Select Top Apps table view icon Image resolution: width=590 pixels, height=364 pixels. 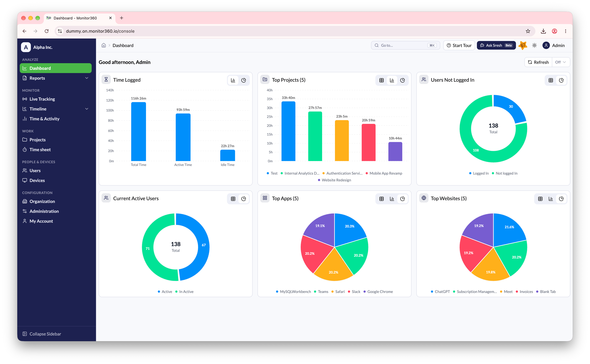381,199
